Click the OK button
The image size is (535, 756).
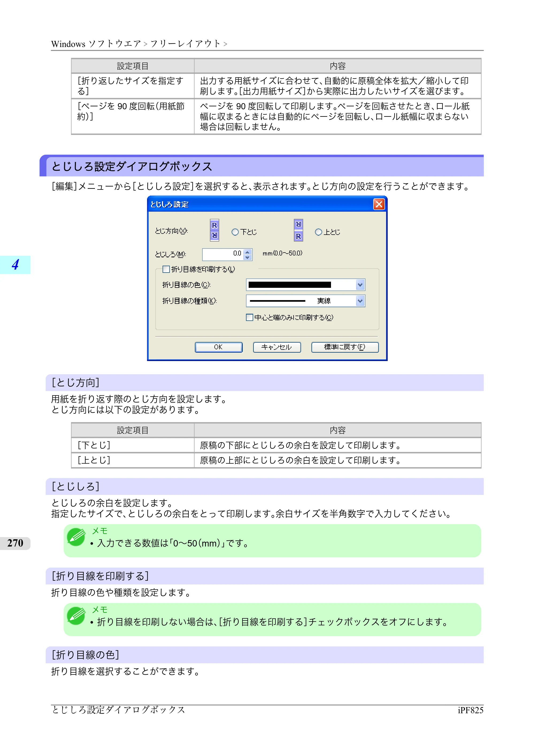tap(218, 347)
